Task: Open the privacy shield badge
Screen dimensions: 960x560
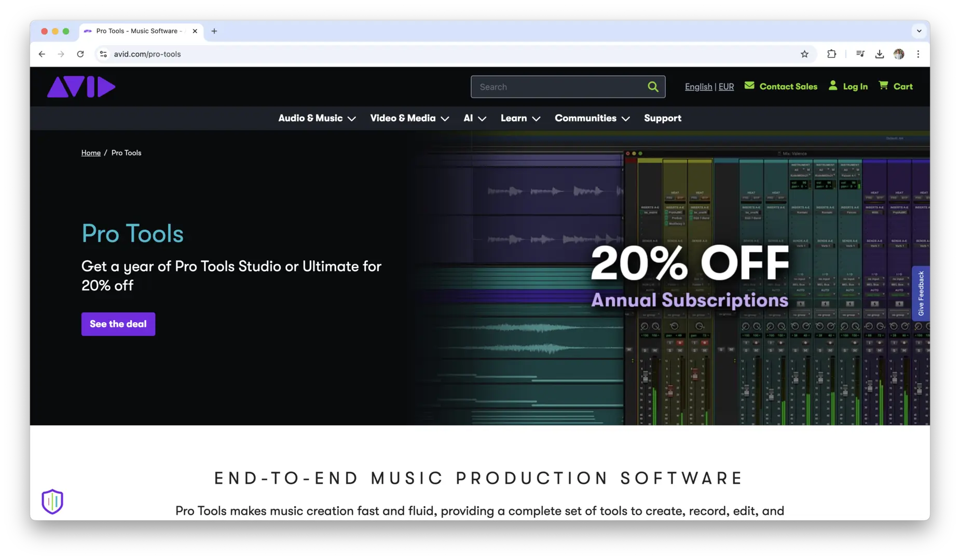Action: 52,501
